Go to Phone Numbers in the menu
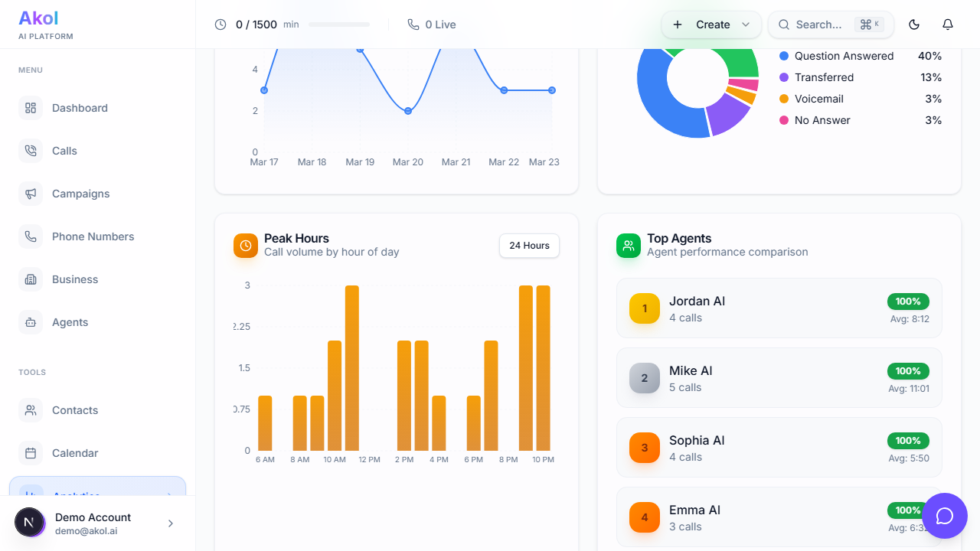 tap(93, 236)
